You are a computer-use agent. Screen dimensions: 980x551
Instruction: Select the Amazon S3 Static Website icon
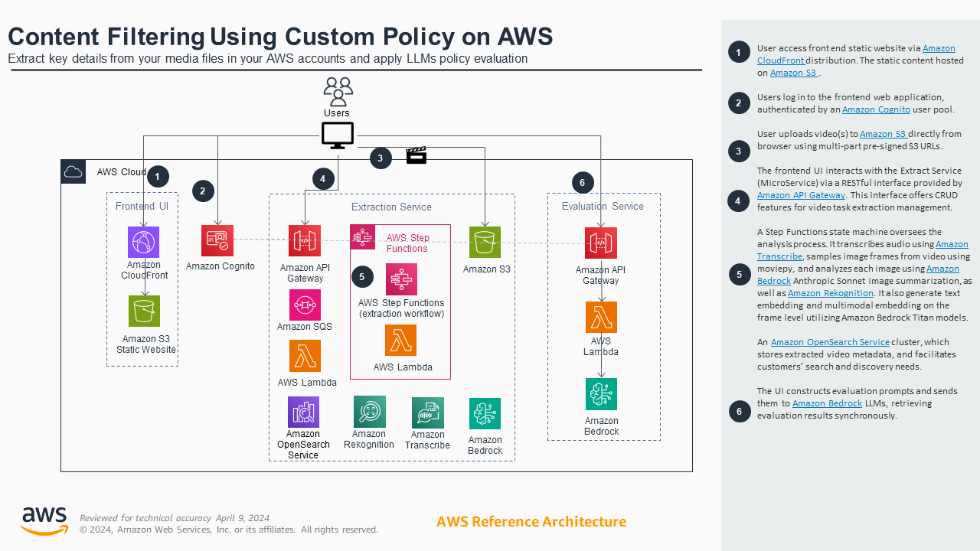coord(144,311)
